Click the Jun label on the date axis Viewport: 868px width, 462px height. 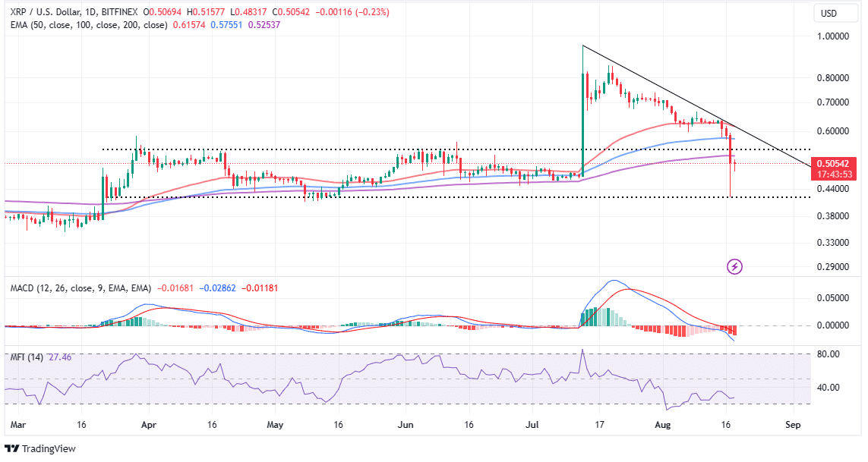coord(402,426)
